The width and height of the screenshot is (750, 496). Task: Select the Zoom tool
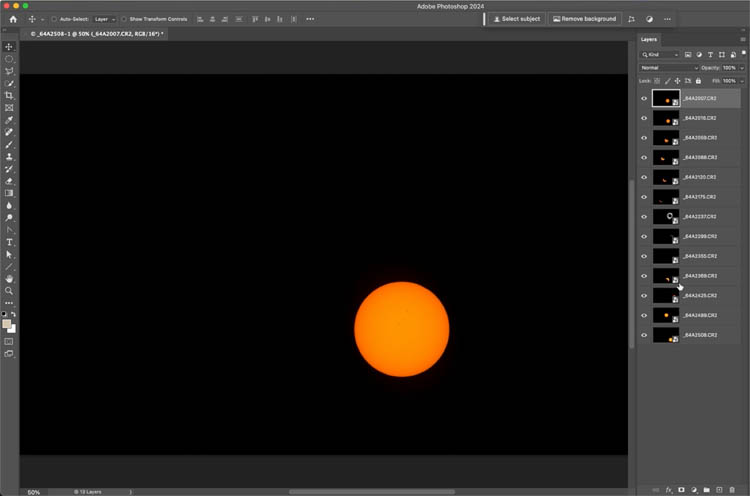pos(9,291)
